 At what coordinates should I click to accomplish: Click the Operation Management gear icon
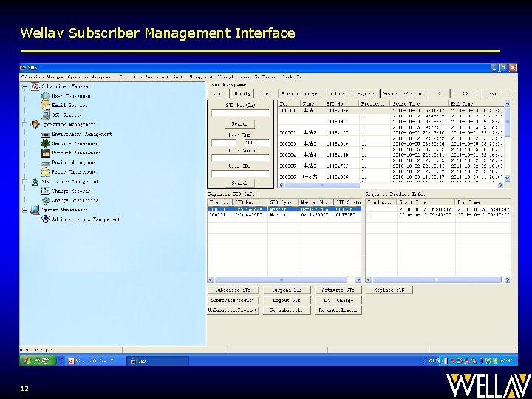[35, 125]
